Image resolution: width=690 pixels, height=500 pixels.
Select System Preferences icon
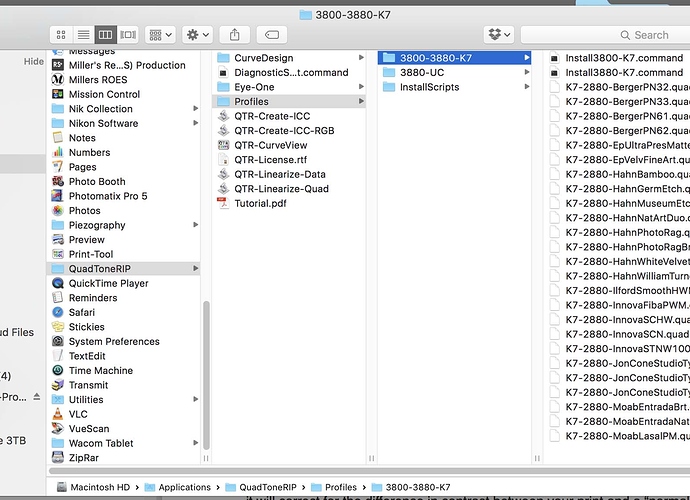58,341
